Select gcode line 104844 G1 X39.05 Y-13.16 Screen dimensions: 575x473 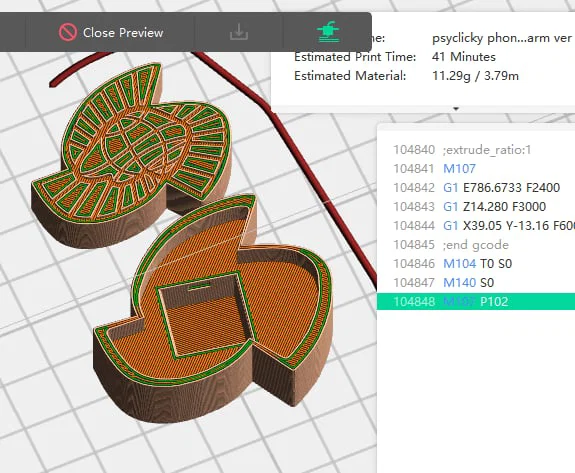[x=476, y=226]
